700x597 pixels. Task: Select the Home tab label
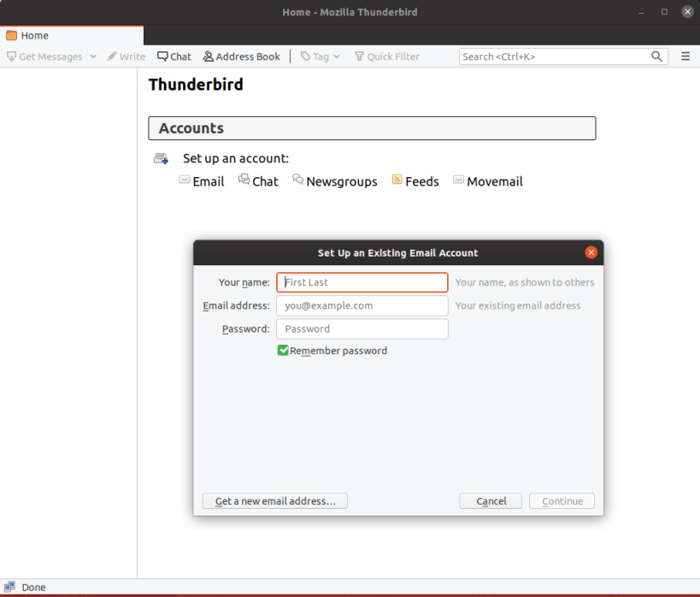click(x=35, y=35)
